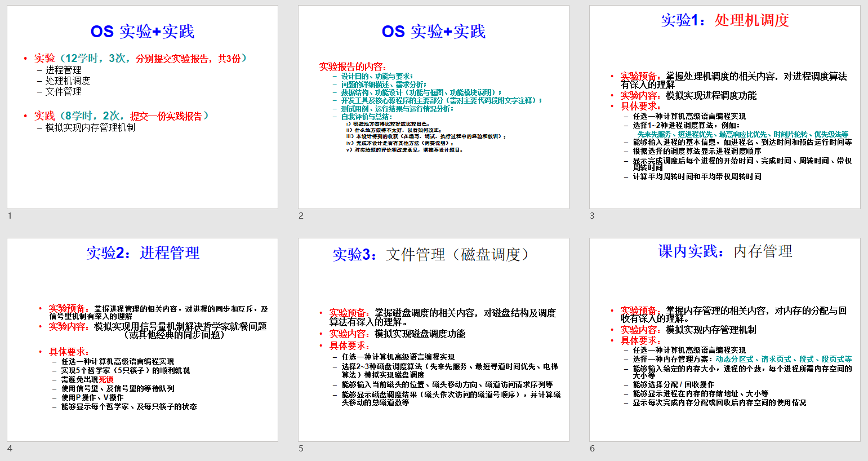Click slide number 3 label
868x461 pixels.
(x=592, y=216)
